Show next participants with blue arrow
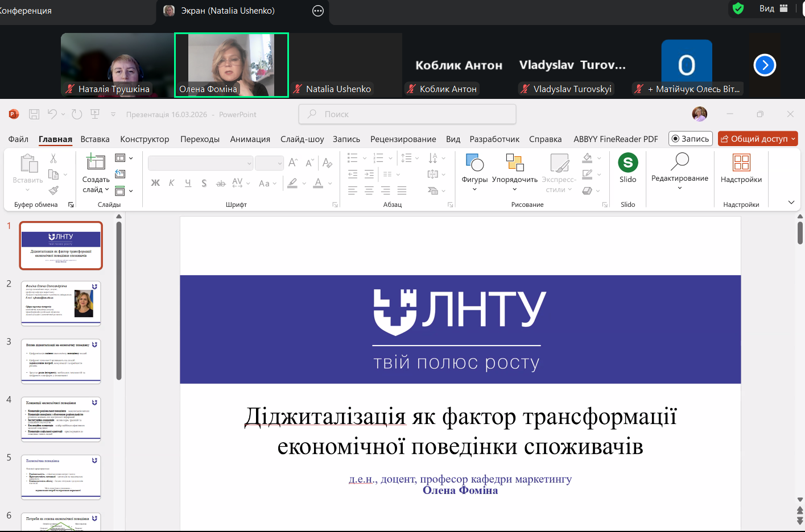 [765, 65]
